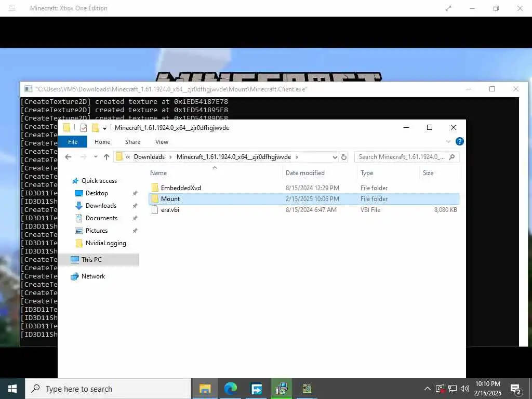Select Quick access in the navigation pane

point(99,181)
